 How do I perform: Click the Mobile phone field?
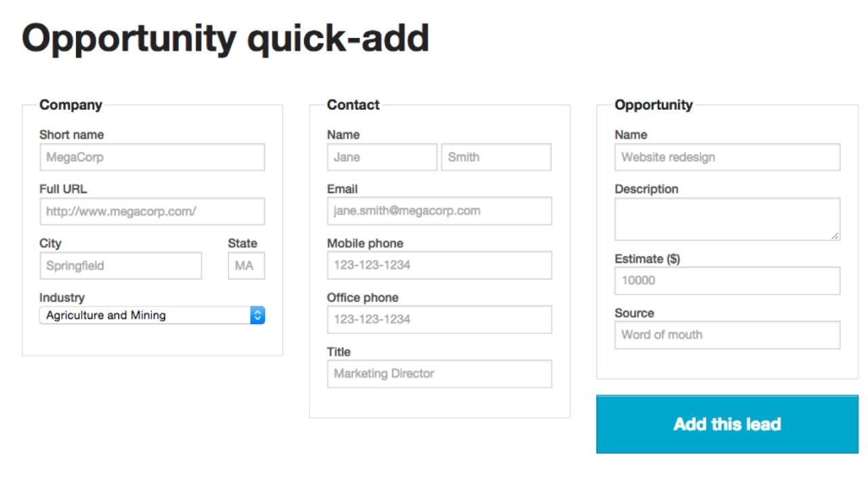[x=439, y=265]
